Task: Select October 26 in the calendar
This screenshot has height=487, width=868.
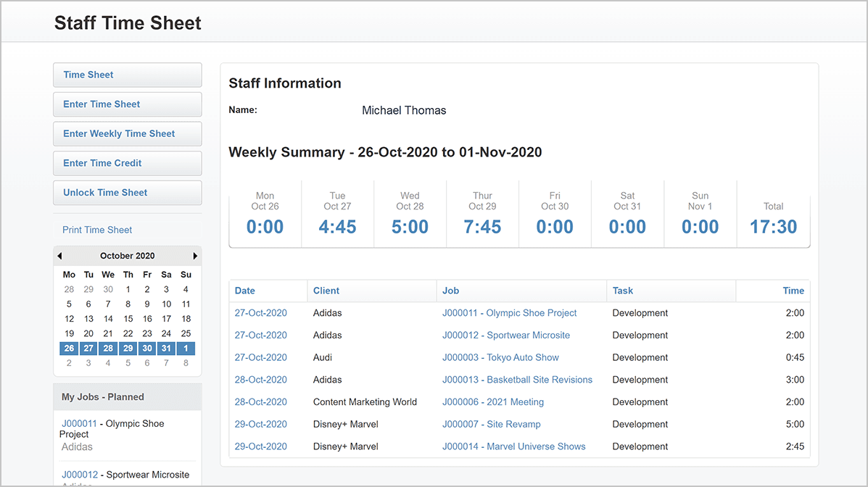Action: 69,349
